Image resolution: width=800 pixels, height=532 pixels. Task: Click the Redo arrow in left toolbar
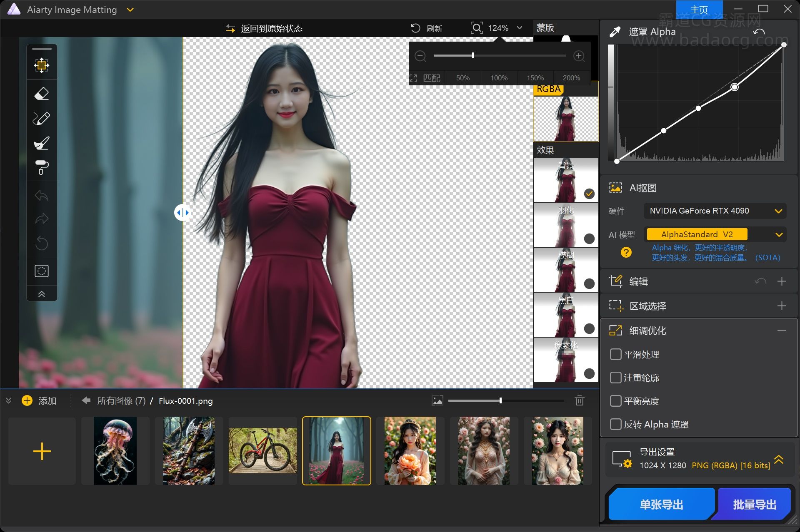[x=42, y=219]
